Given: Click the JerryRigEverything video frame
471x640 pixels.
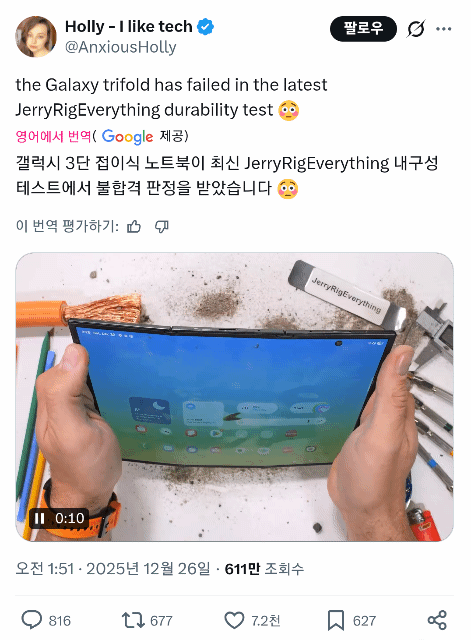Looking at the screenshot, I should [x=235, y=397].
